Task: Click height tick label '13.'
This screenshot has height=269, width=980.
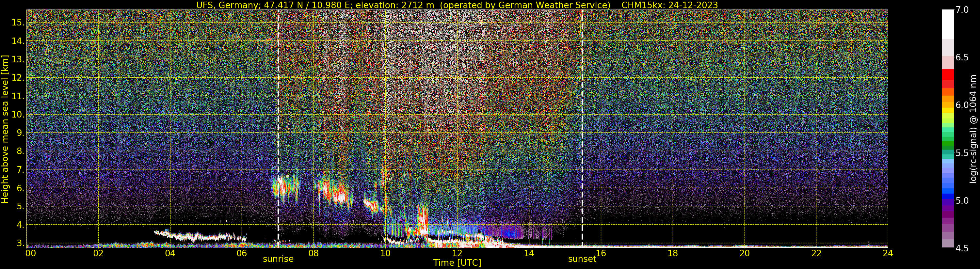Action: click(18, 59)
